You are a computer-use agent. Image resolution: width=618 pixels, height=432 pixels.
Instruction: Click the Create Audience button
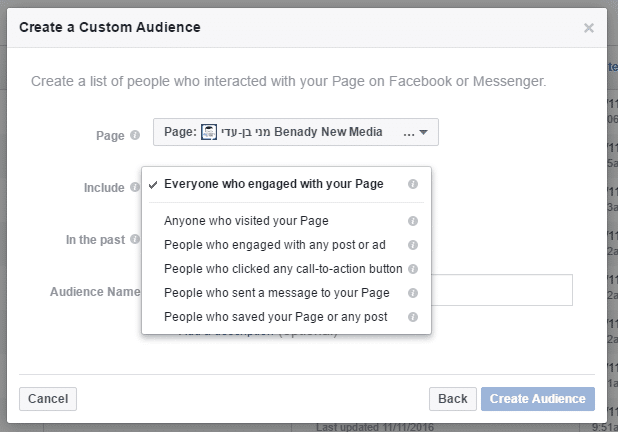tap(538, 399)
